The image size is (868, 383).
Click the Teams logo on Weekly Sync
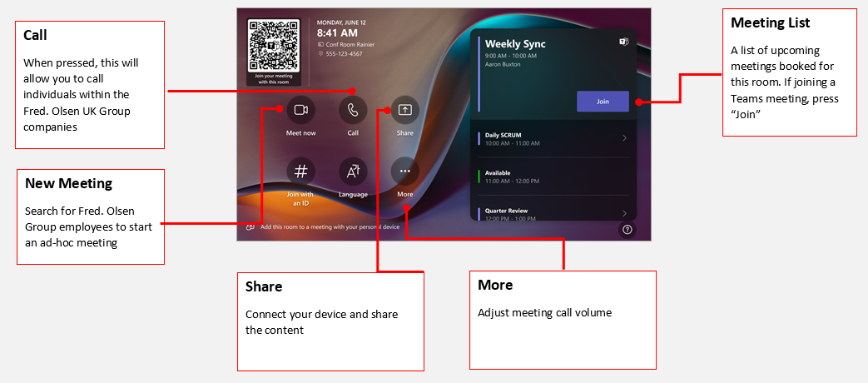point(622,42)
